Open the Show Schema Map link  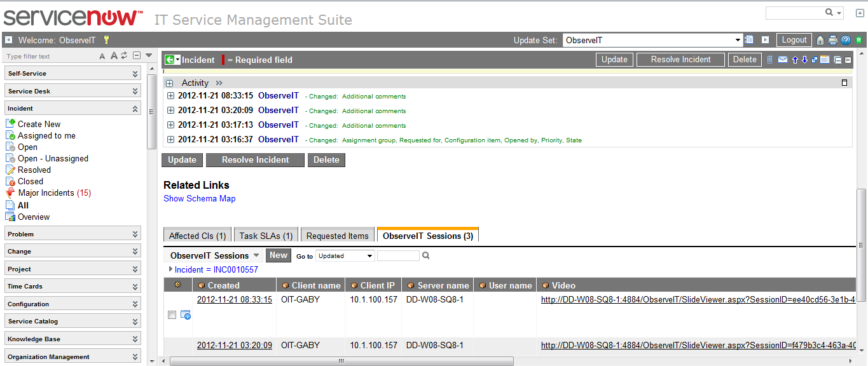pyautogui.click(x=199, y=198)
